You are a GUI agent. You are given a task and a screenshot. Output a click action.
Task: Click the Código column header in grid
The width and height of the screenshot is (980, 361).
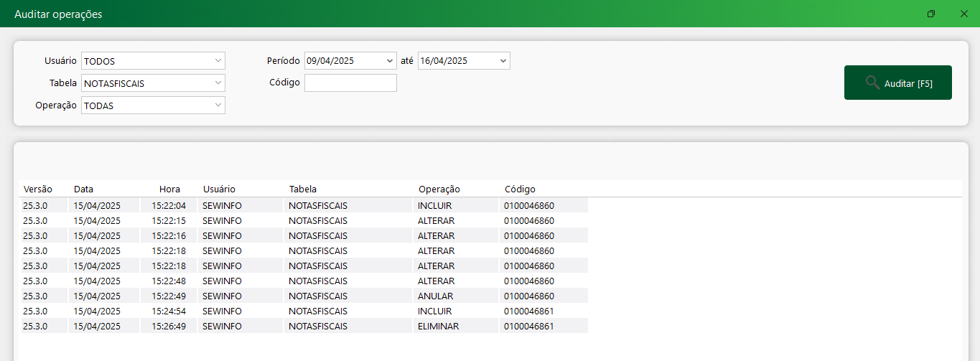click(520, 189)
